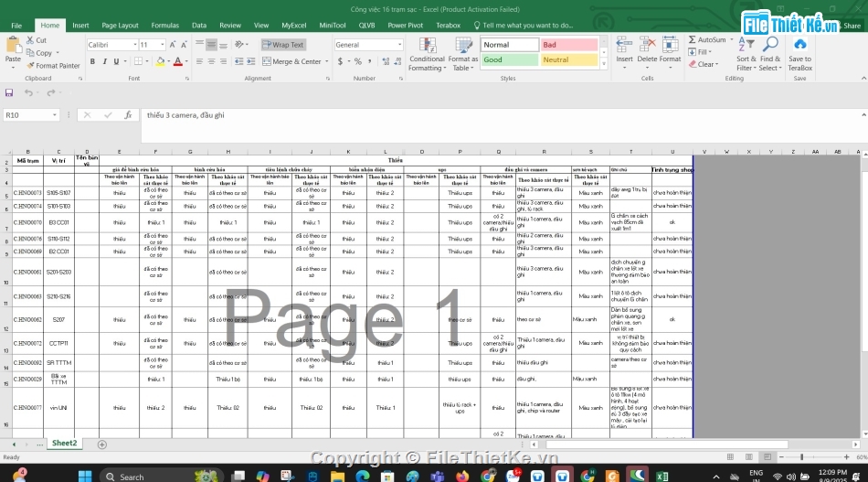Viewport: 868px width, 482px height.
Task: Click Increase Indent icon
Action: 250,61
